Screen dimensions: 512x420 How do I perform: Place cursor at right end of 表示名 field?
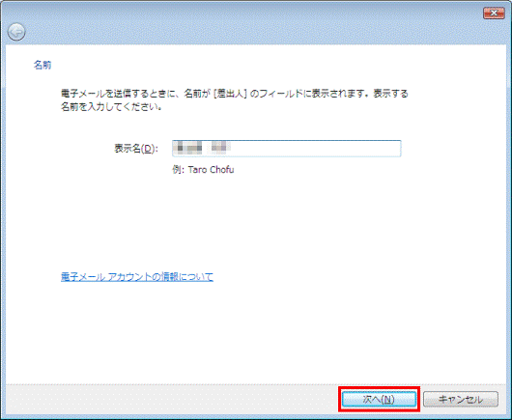[x=397, y=149]
